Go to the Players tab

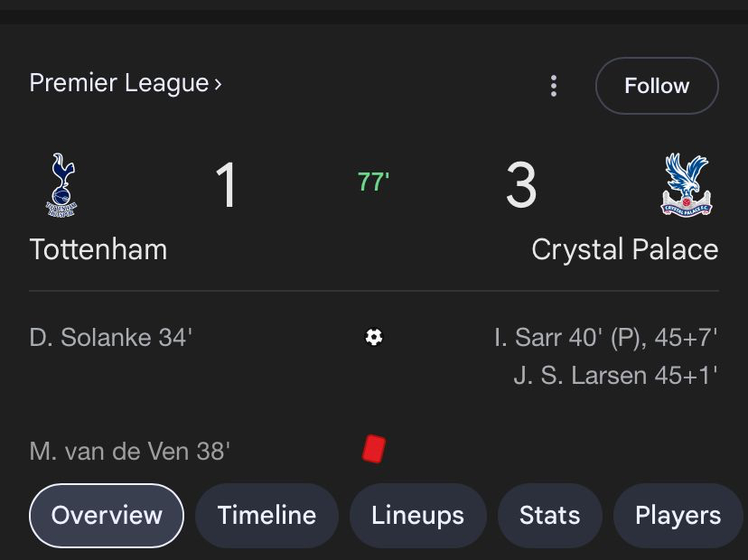(x=678, y=516)
